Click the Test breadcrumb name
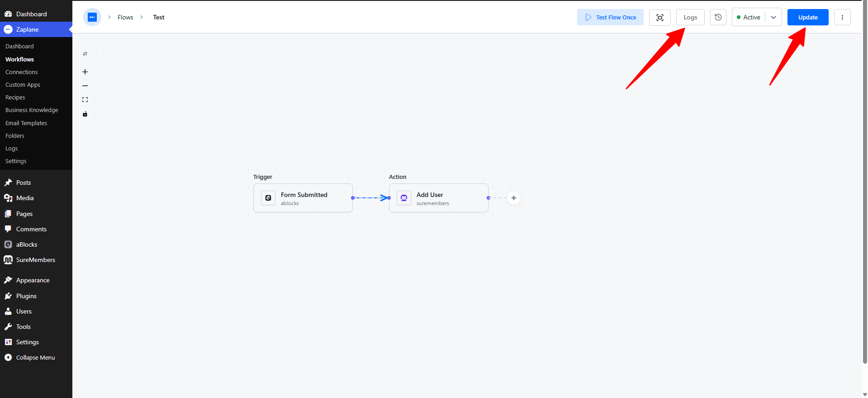 point(159,17)
